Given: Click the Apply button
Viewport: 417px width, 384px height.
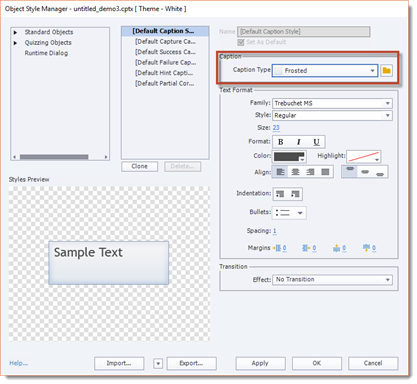Looking at the screenshot, I should (x=260, y=363).
